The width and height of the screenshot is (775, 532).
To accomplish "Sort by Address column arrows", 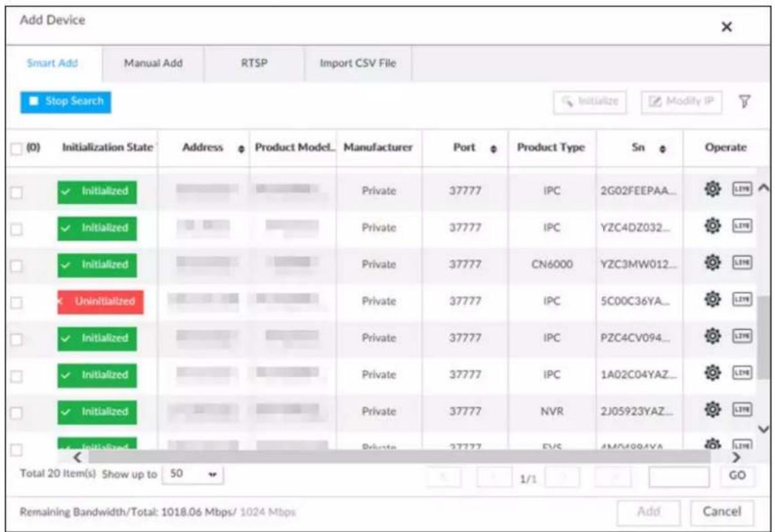I will point(241,149).
